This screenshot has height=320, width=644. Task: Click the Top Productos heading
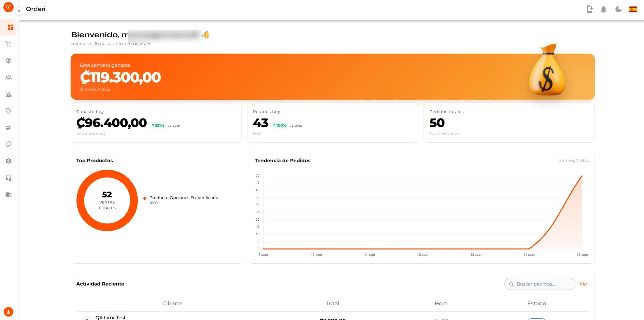[x=95, y=161]
